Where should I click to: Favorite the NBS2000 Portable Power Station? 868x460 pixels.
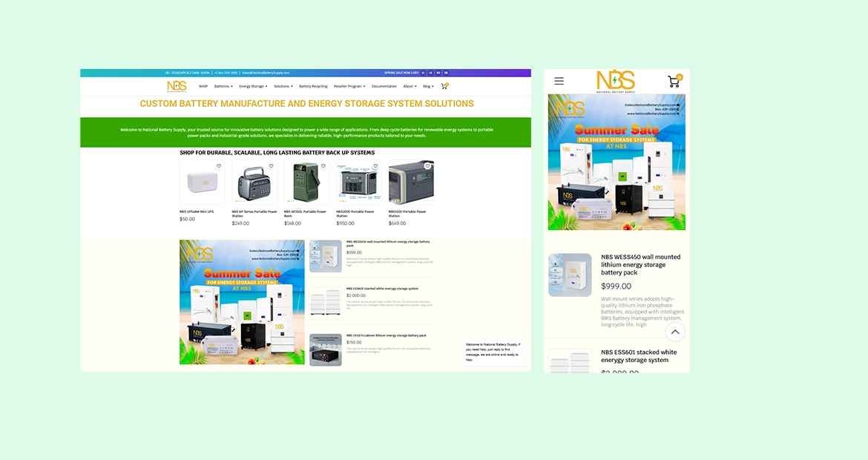(375, 166)
